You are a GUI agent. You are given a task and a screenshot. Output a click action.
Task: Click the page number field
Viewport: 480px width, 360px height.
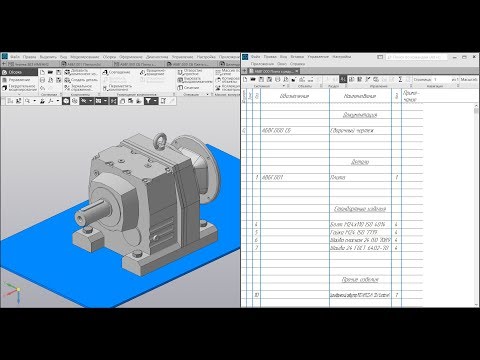coord(442,79)
